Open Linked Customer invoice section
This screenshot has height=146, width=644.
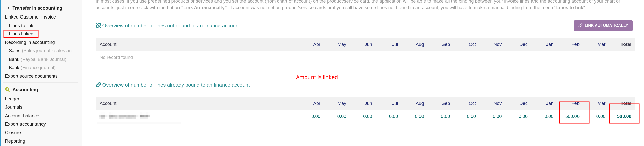pyautogui.click(x=30, y=17)
